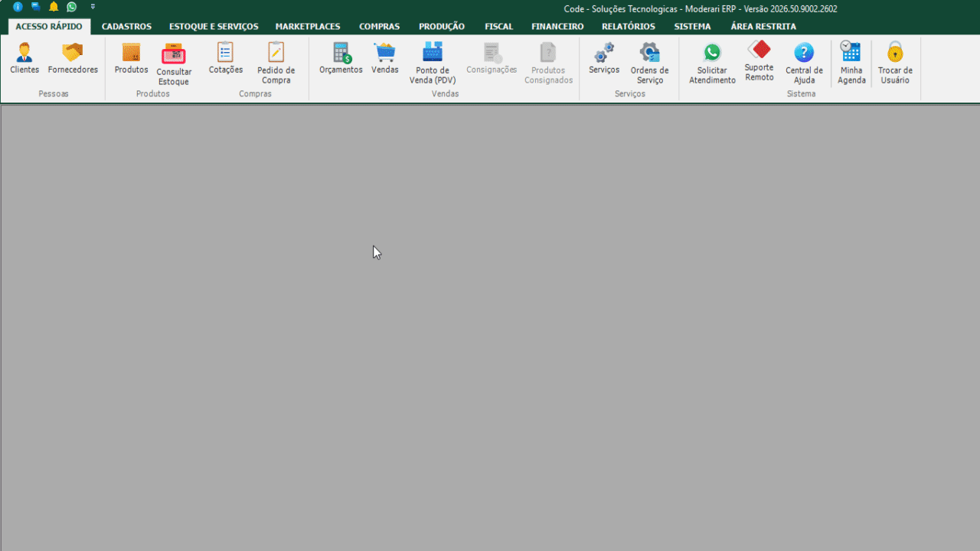This screenshot has width=980, height=551.
Task: Launch Ponto de Venda (PDV)
Action: coord(433,64)
